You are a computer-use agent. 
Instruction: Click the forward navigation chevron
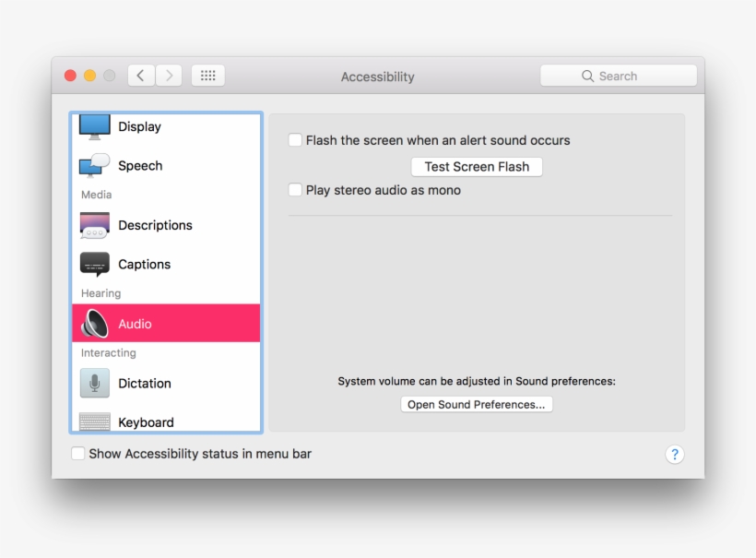170,75
